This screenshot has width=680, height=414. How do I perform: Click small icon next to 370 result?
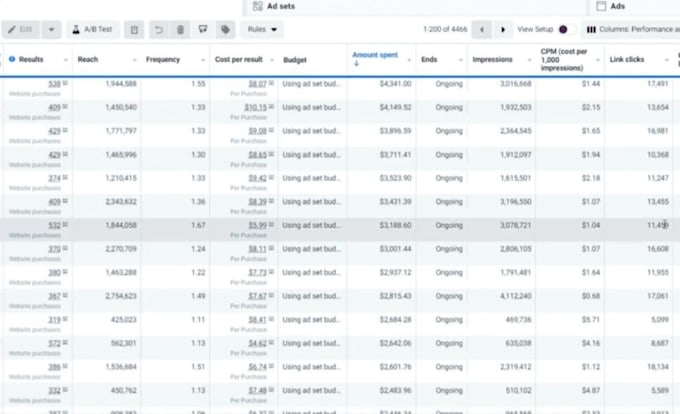coord(65,248)
